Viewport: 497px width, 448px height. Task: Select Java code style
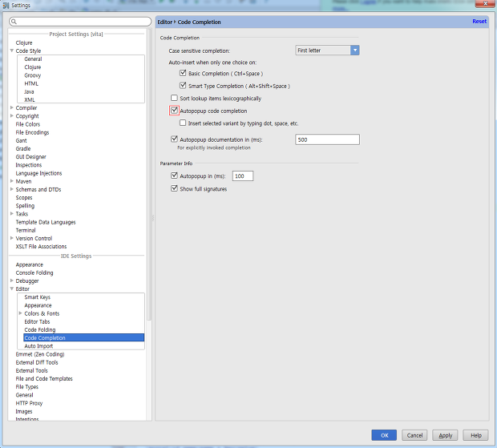pyautogui.click(x=29, y=91)
